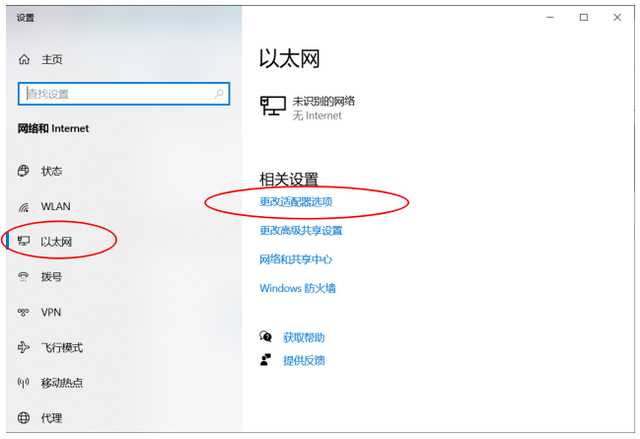Click the WLAN signal icon
This screenshot has width=640, height=439.
coord(24,207)
